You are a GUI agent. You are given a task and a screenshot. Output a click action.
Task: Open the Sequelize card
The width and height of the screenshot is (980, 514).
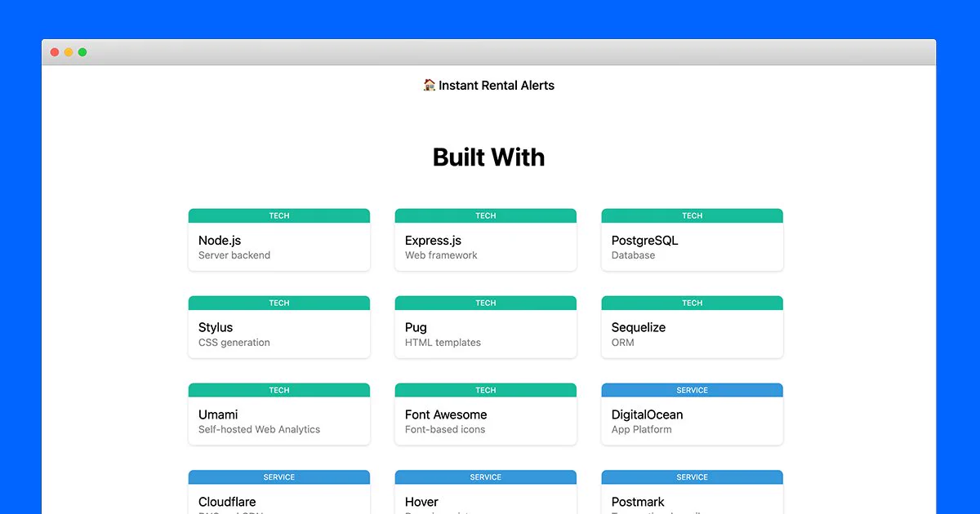[x=693, y=327]
